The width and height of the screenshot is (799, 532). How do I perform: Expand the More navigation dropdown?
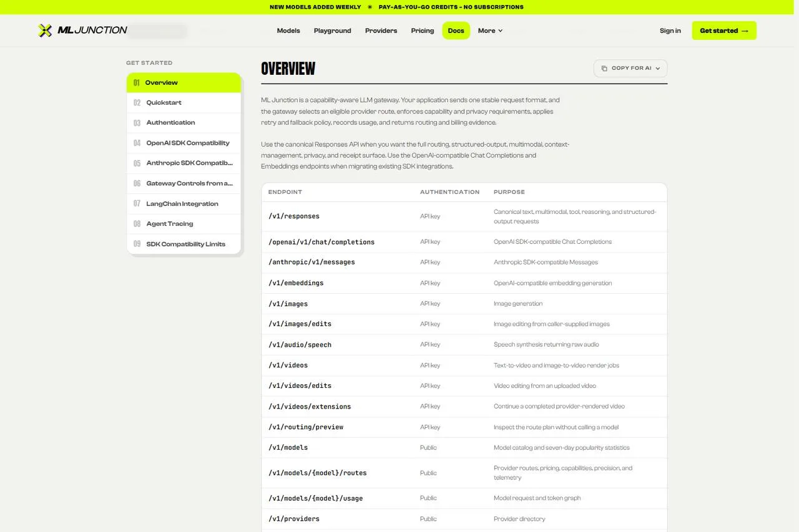(x=490, y=31)
